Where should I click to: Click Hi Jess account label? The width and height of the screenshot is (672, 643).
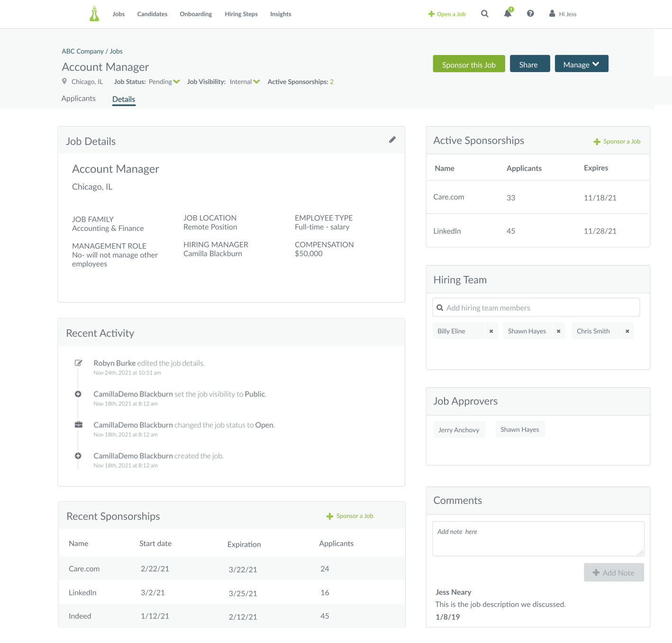tap(568, 14)
